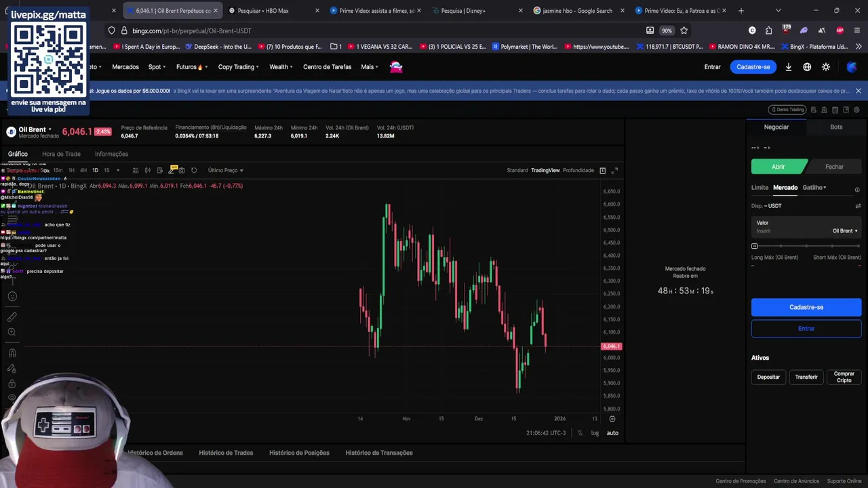The image size is (868, 488).
Task: Activate the chart zoom-in tool
Action: point(12,332)
